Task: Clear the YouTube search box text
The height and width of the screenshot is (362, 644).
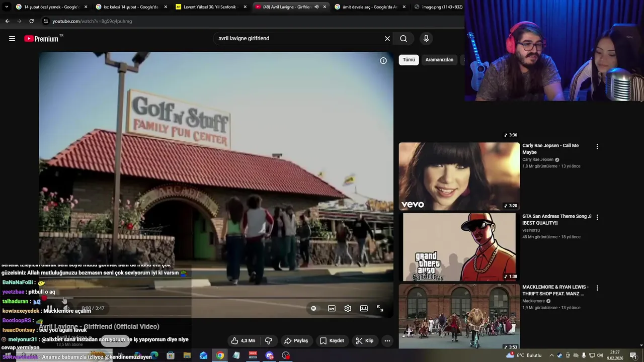Action: [387, 39]
